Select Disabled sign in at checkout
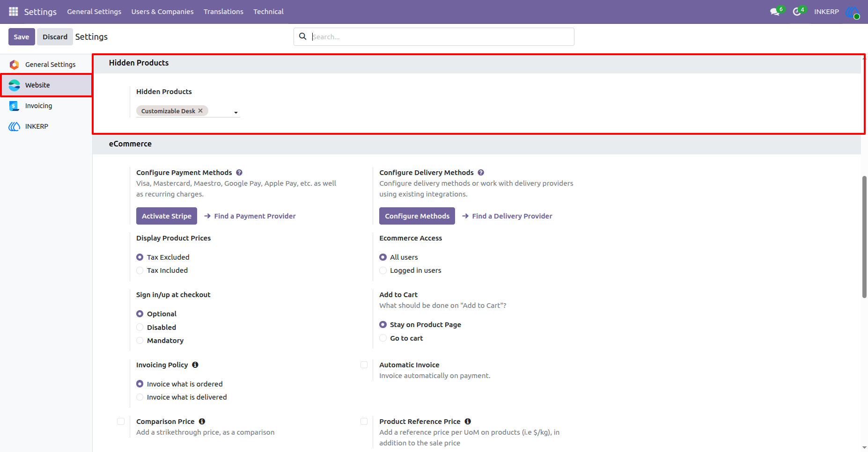 pos(140,328)
